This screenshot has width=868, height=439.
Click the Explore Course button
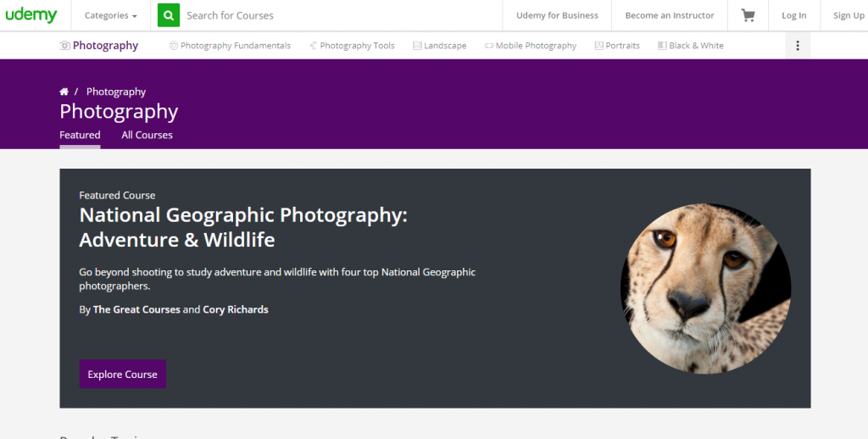(x=122, y=375)
